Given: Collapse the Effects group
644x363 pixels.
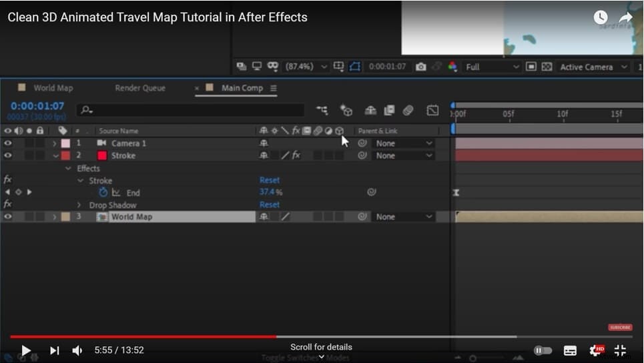Looking at the screenshot, I should [68, 168].
